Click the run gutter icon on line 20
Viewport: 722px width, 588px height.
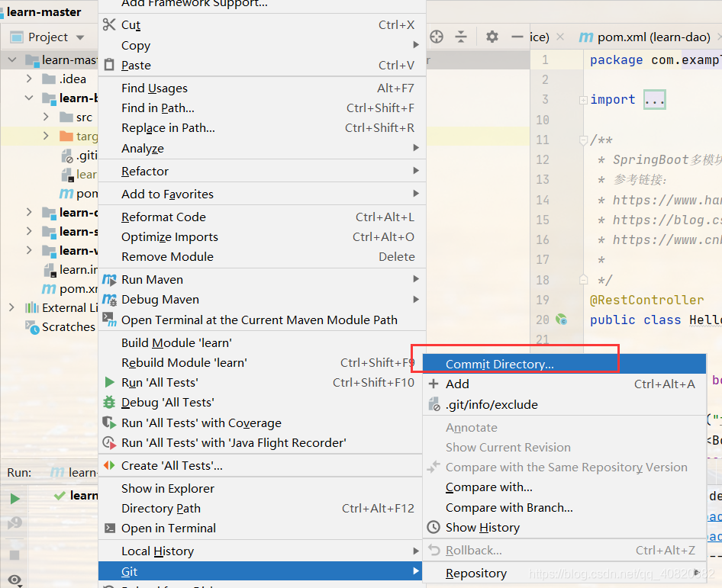[561, 319]
